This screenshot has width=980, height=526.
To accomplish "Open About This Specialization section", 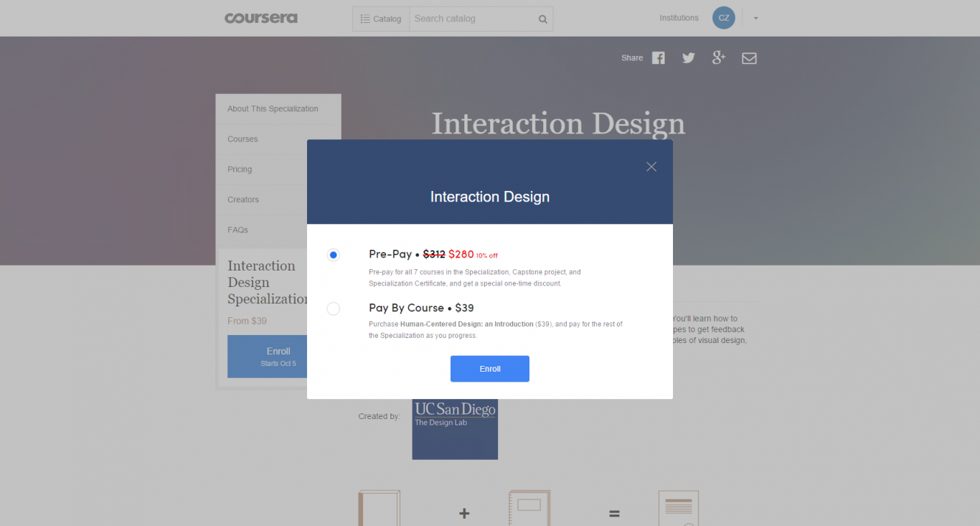I will pyautogui.click(x=273, y=109).
